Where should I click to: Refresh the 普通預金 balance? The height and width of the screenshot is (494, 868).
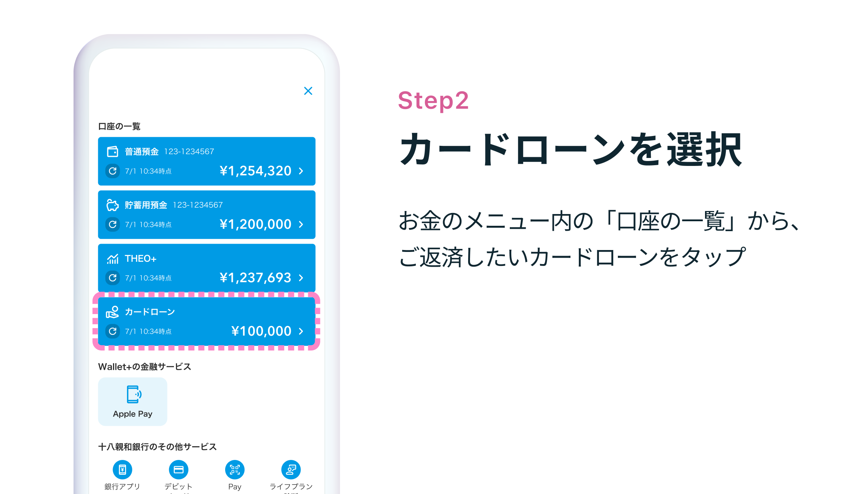click(x=113, y=171)
